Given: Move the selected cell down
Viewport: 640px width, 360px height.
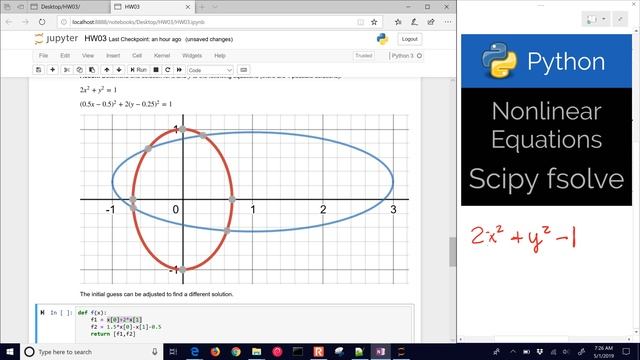Looking at the screenshot, I should click(119, 70).
